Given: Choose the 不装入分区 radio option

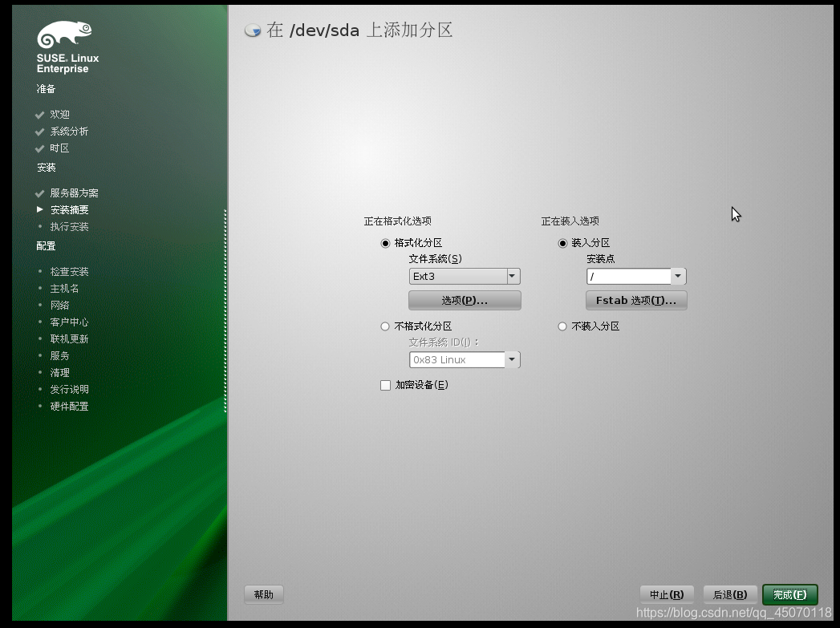Looking at the screenshot, I should (x=562, y=326).
